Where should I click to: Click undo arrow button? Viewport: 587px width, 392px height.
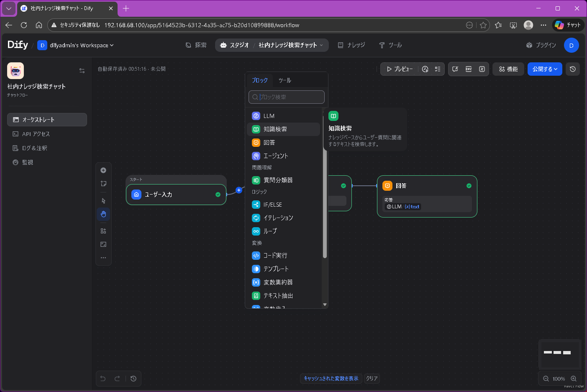click(103, 379)
